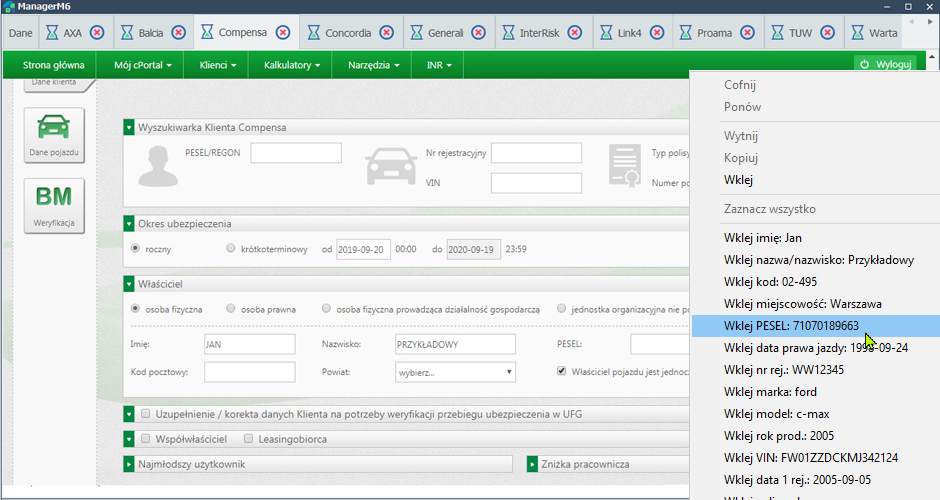
Task: Close the Generali tab with its red X
Action: pyautogui.click(x=478, y=32)
